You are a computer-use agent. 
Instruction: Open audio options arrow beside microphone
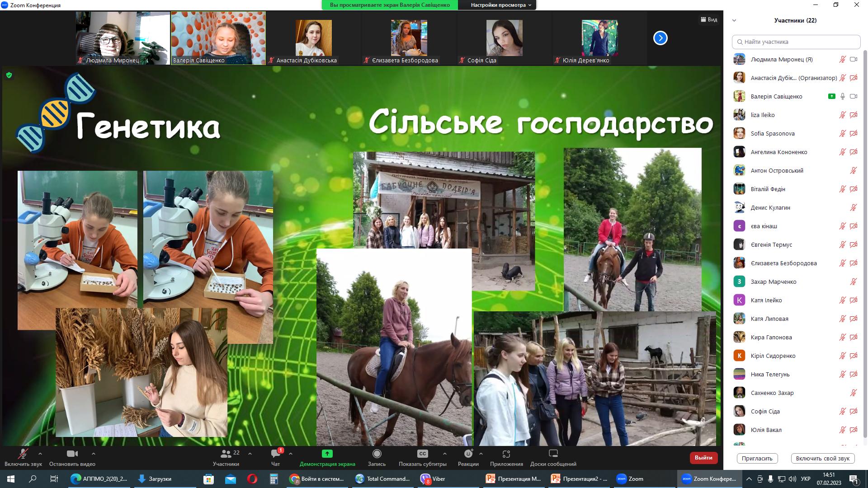(x=40, y=454)
